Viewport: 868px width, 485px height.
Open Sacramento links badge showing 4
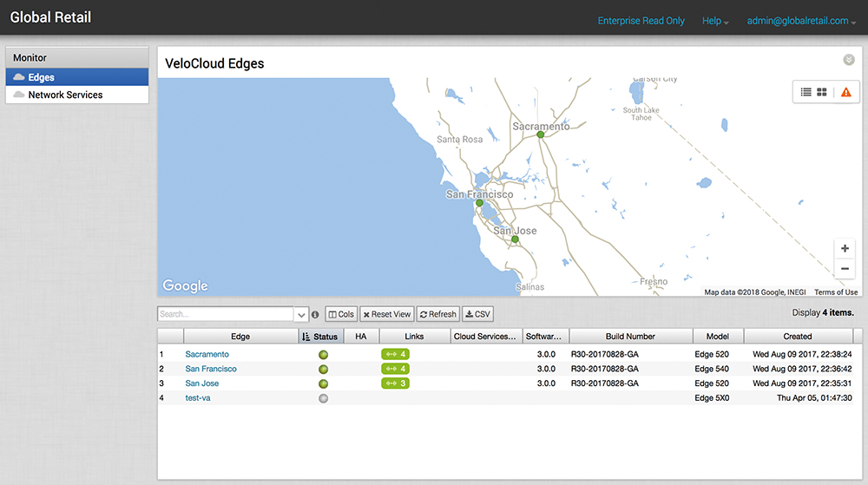coord(395,354)
